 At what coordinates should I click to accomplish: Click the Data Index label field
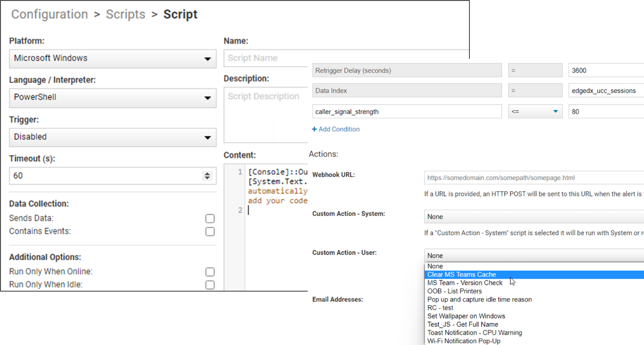click(407, 91)
